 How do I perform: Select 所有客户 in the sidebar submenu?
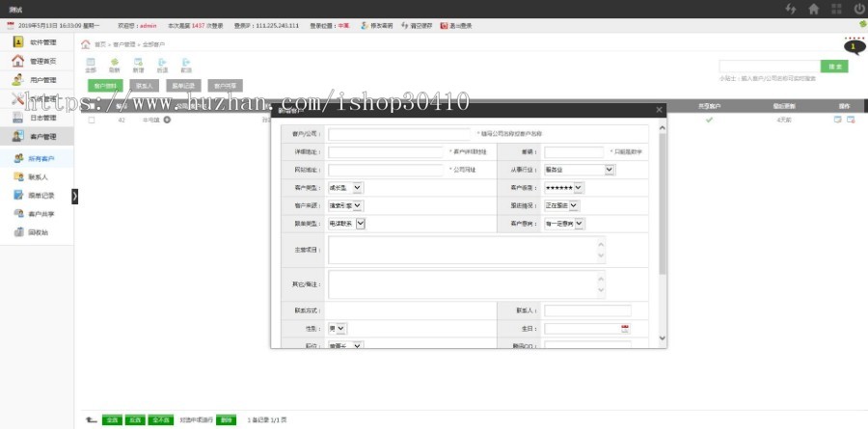coord(37,158)
